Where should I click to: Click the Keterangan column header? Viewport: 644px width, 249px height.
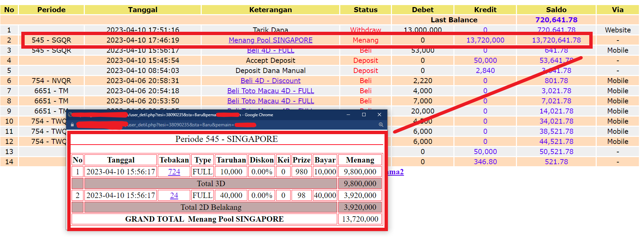point(271,10)
